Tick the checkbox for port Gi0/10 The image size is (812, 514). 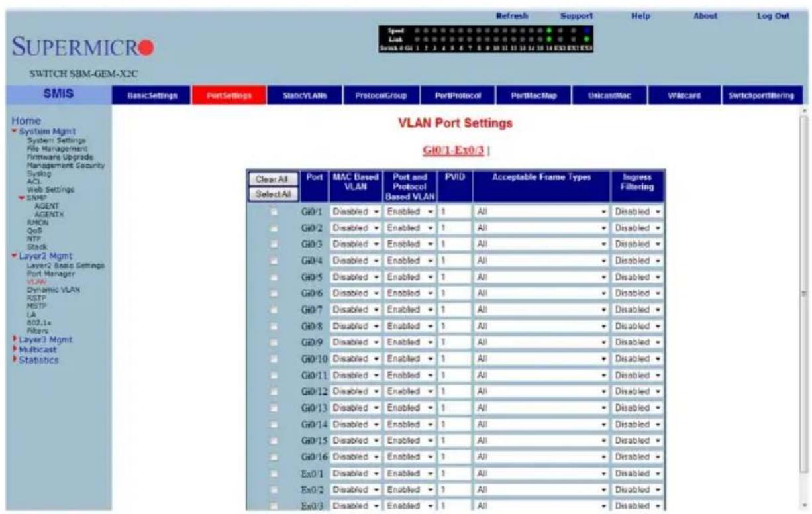(x=272, y=358)
